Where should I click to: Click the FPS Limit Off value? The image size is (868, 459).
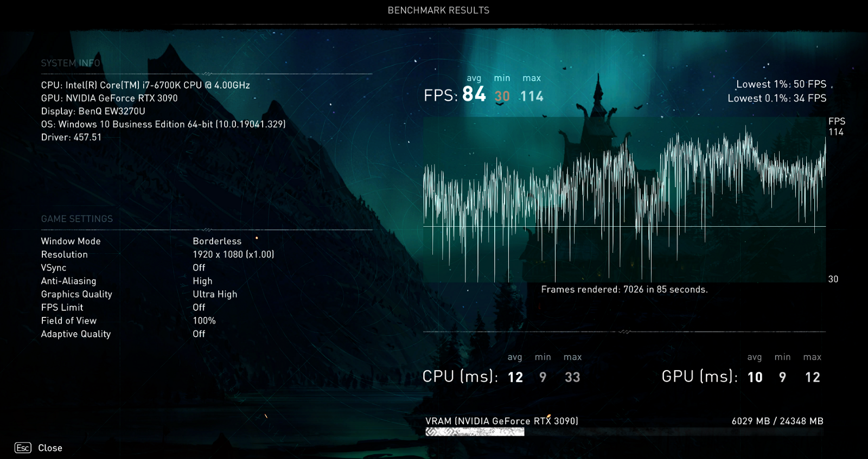tap(199, 307)
